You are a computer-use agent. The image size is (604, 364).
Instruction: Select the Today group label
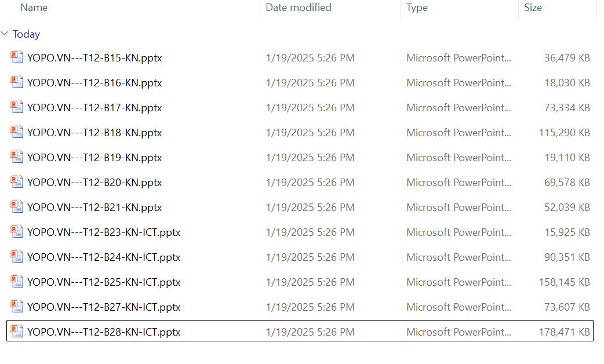point(27,34)
